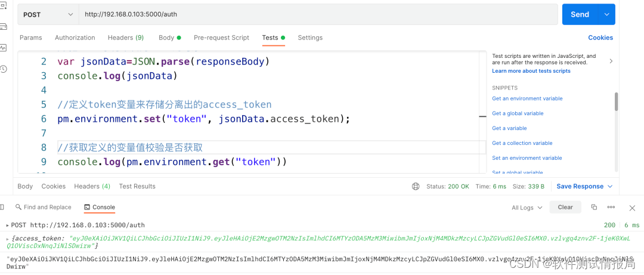
Task: Click code line 9 console.log pm.environment.get
Action: tap(172, 162)
